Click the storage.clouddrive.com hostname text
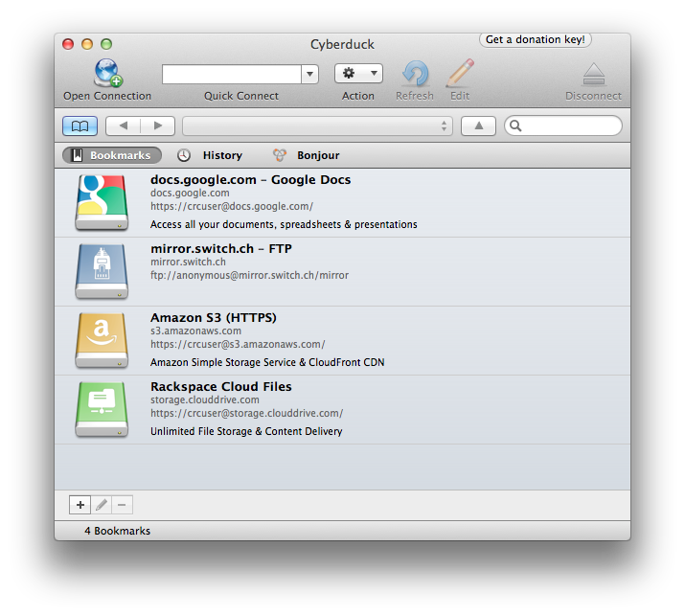 pyautogui.click(x=205, y=399)
